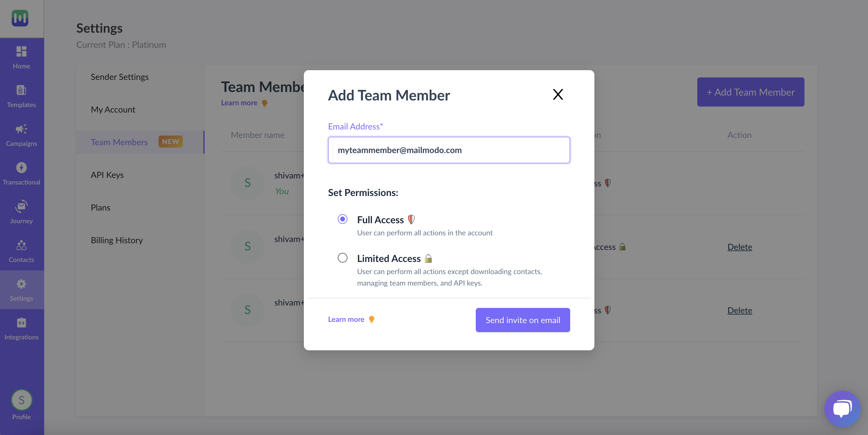
Task: Toggle the Full Access permission option
Action: coord(341,219)
